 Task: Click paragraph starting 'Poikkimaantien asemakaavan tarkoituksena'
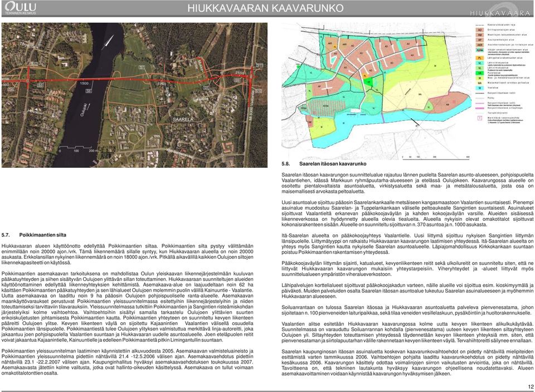point(128,307)
